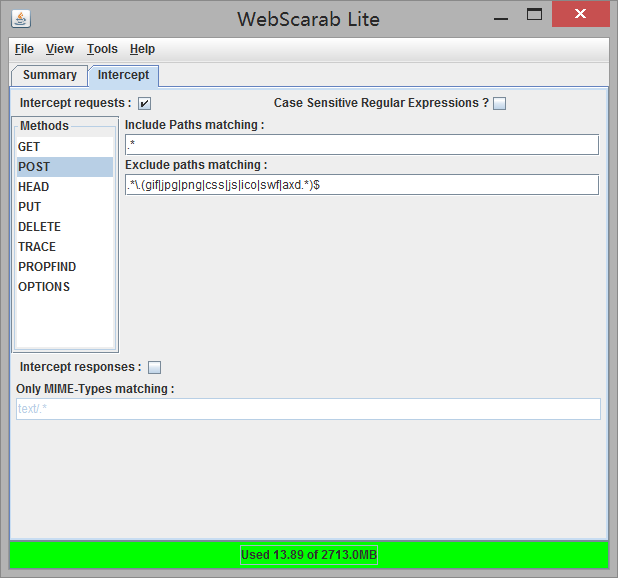Enable Case Sensitive Regular Expressions checkbox
This screenshot has height=578, width=618.
coord(499,104)
